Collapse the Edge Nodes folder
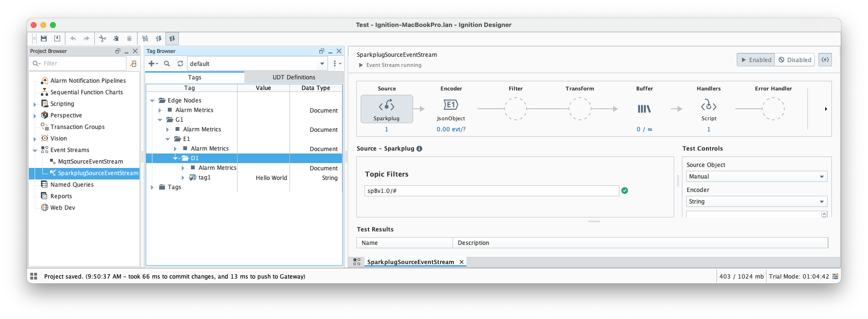The image size is (868, 319). pos(152,101)
